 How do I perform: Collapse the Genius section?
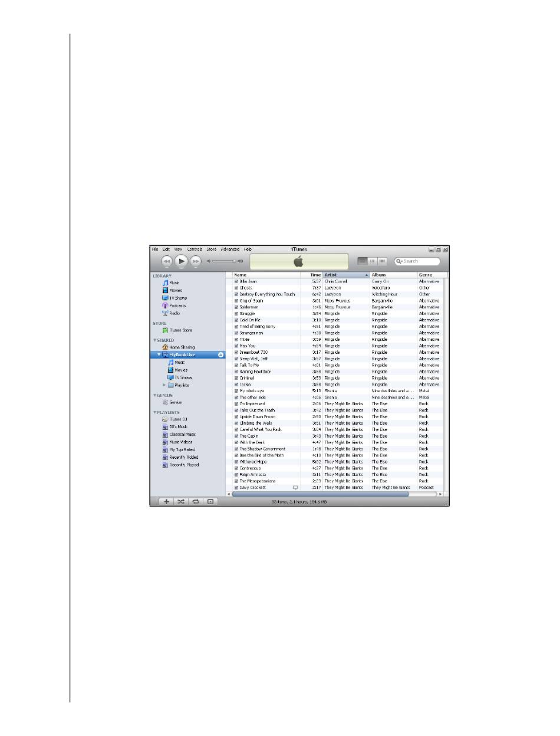click(x=154, y=396)
